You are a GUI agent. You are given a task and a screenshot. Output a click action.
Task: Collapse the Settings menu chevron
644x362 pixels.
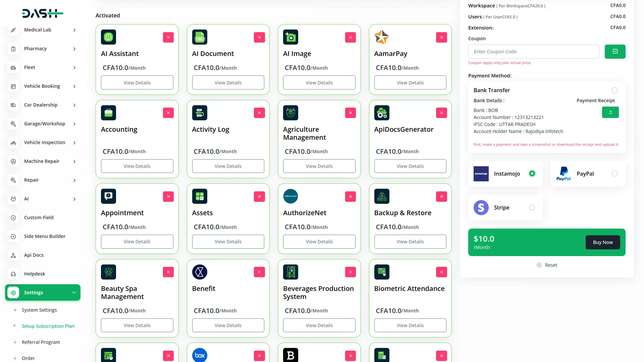[74, 293]
